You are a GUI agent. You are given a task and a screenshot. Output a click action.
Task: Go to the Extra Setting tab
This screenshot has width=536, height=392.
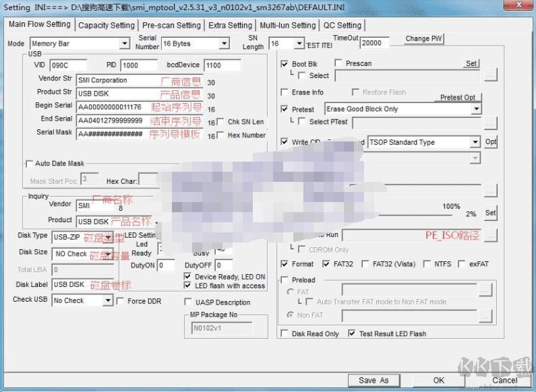(230, 26)
